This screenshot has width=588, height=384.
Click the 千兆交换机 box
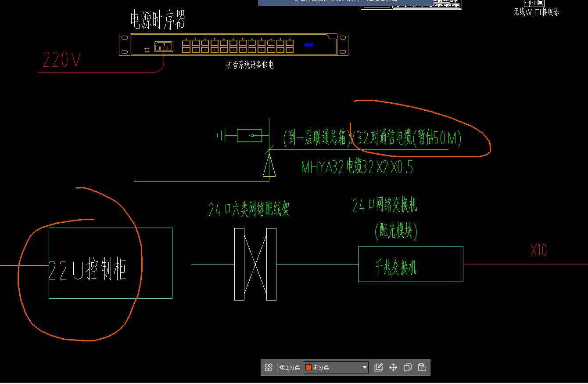(x=411, y=264)
